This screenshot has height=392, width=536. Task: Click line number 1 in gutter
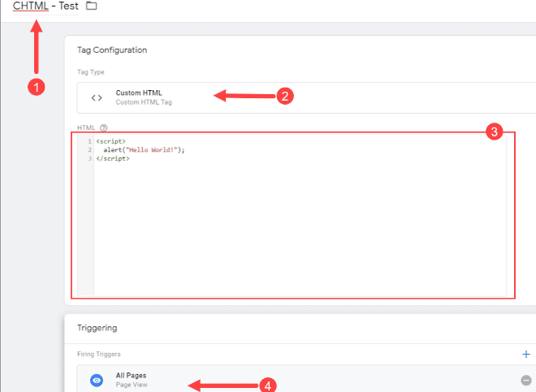pyautogui.click(x=89, y=141)
